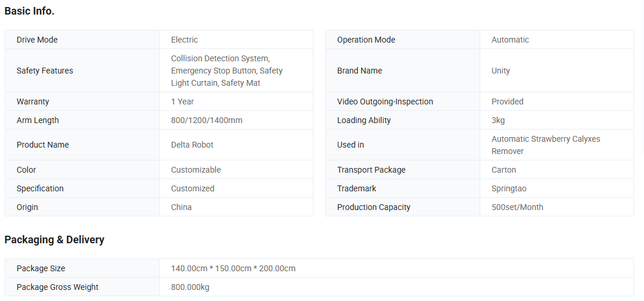The width and height of the screenshot is (644, 301).
Task: Click the China origin value
Action: click(181, 207)
